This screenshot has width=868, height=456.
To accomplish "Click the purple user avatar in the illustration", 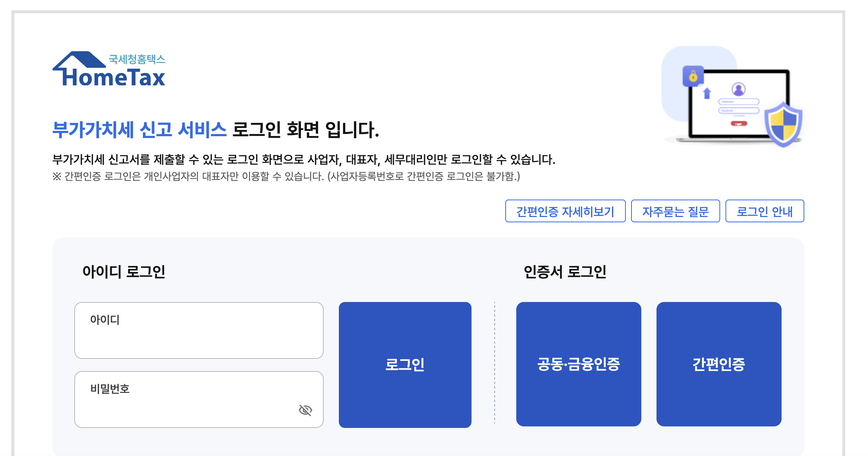I will (x=739, y=89).
